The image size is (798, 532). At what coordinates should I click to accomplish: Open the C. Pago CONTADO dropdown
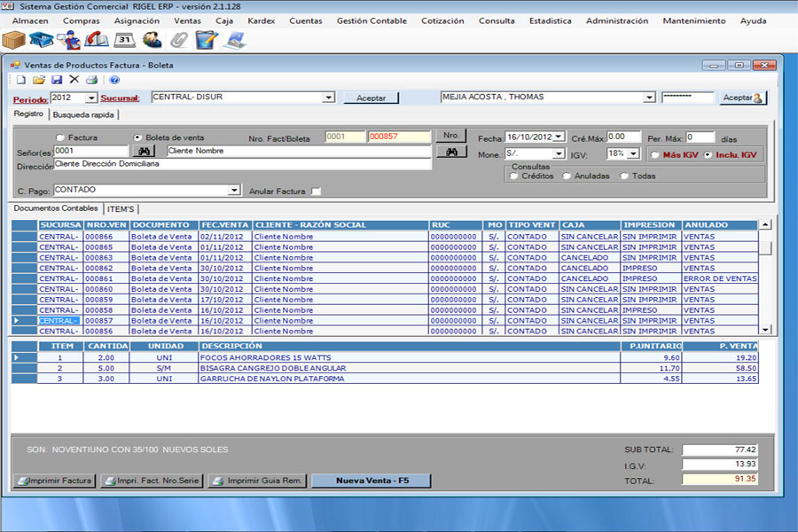[x=234, y=190]
